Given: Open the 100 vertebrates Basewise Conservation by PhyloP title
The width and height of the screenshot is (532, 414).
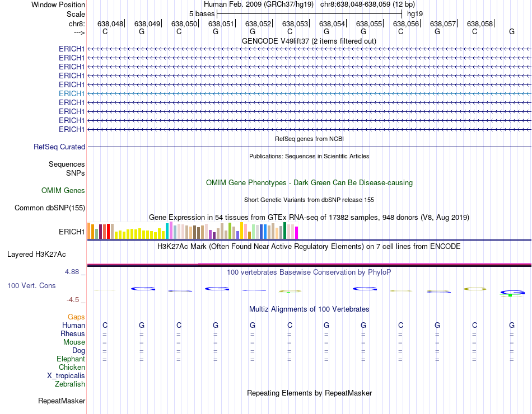Looking at the screenshot, I should (309, 272).
